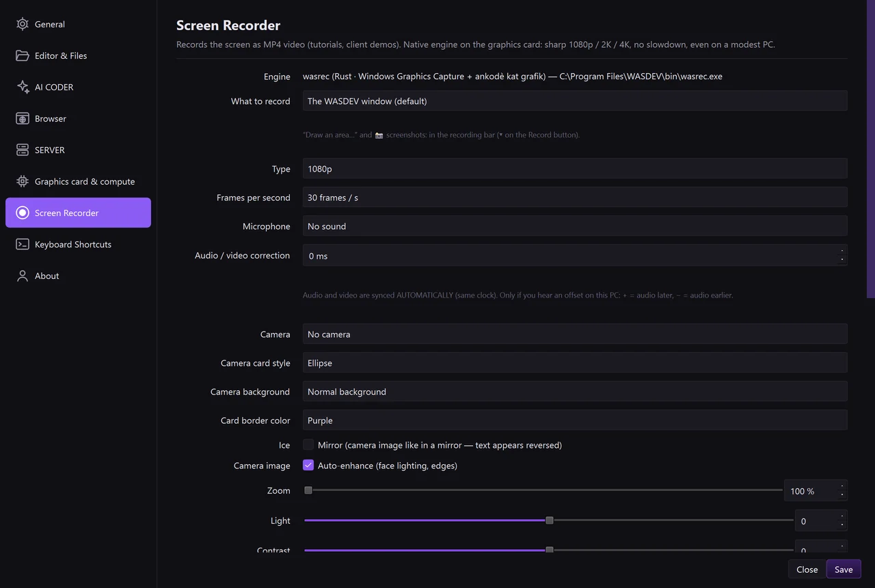Open Graphics card & compute settings

click(78, 181)
